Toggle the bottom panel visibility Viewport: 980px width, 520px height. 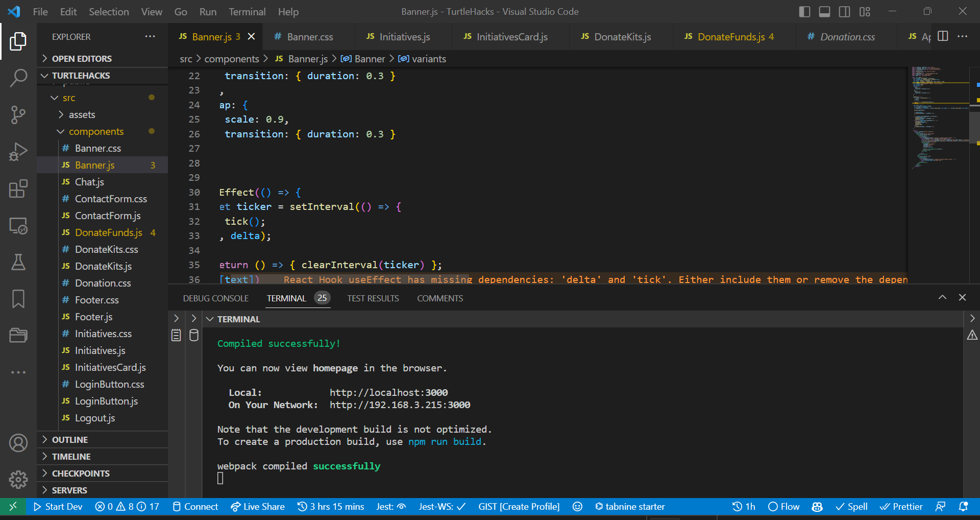pos(824,12)
